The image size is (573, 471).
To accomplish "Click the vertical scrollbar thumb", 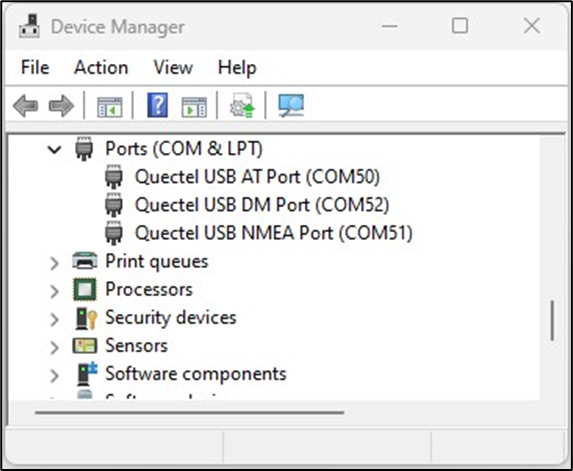I will coord(552,321).
